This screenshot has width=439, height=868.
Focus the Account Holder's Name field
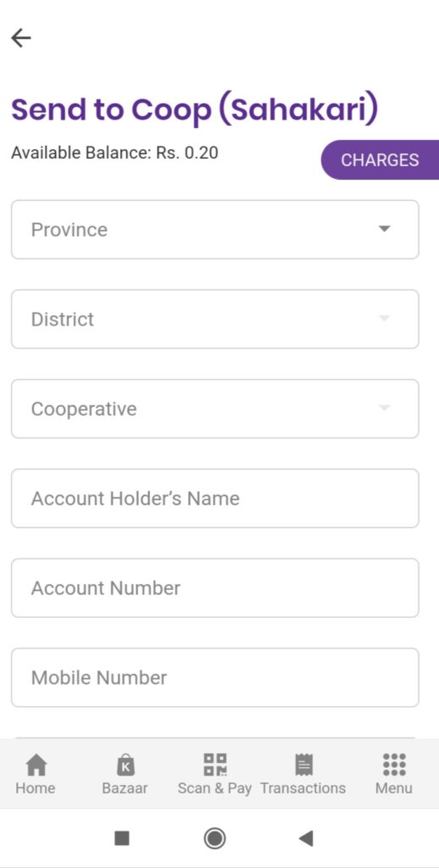214,498
